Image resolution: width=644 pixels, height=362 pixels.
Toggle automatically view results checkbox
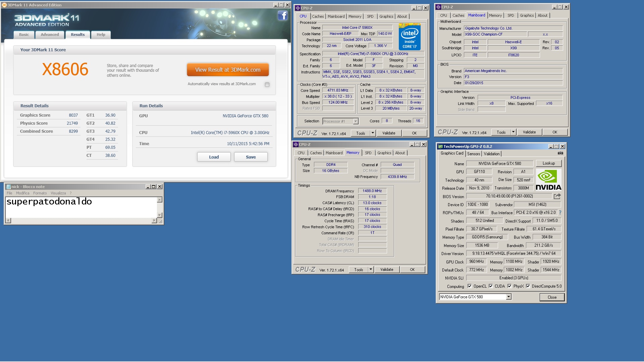click(267, 84)
